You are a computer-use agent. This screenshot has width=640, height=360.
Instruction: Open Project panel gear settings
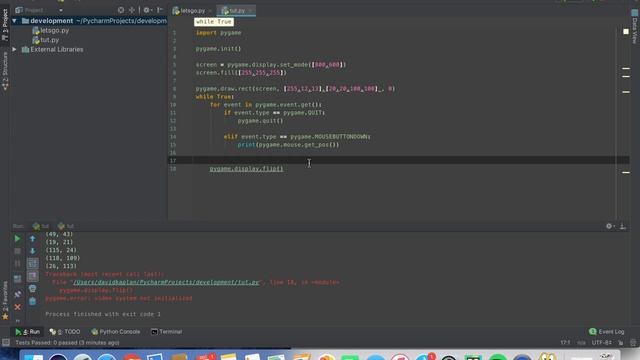pos(147,10)
